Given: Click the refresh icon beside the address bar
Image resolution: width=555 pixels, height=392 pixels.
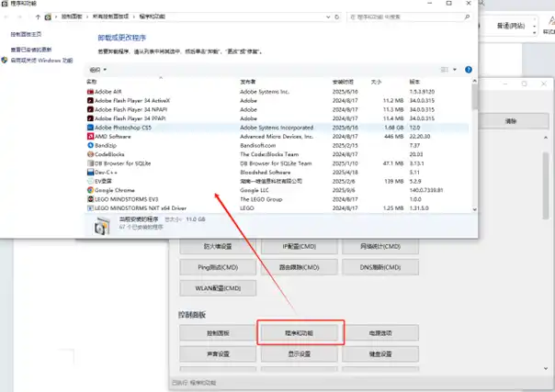Looking at the screenshot, I should click(x=337, y=17).
